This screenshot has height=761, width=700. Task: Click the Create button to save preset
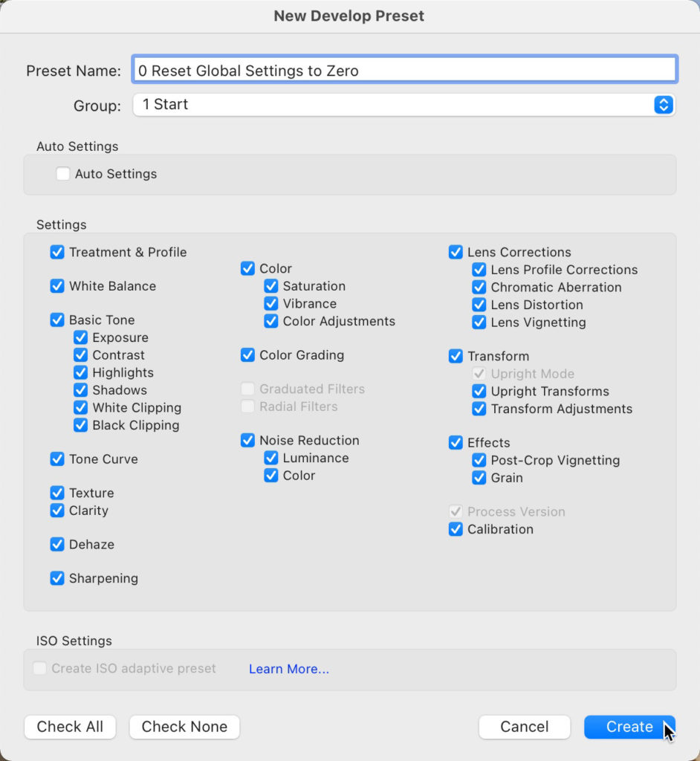[x=629, y=727]
